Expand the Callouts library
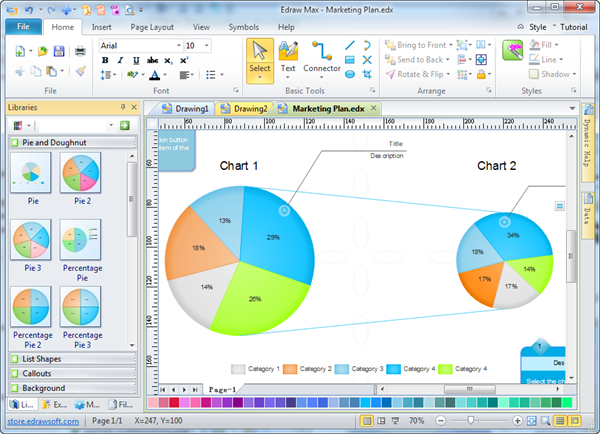Image resolution: width=600 pixels, height=434 pixels. tap(73, 374)
